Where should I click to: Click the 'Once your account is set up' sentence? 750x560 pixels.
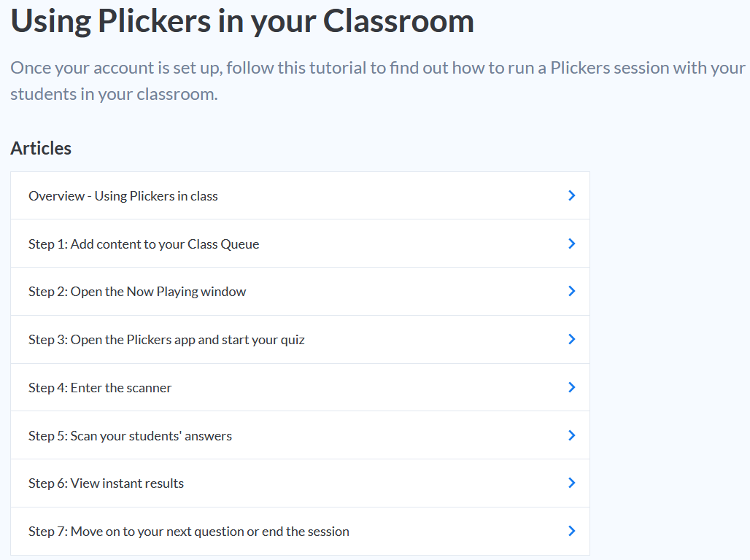[x=377, y=69]
